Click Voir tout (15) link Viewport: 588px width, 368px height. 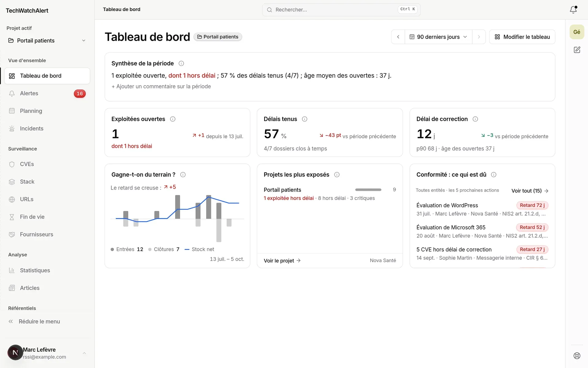[530, 191]
